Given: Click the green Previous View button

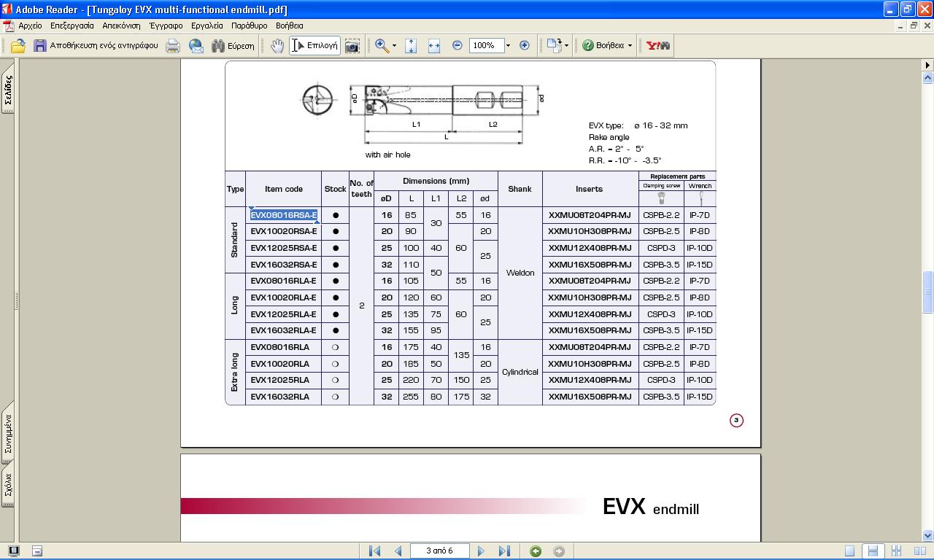Looking at the screenshot, I should [536, 551].
